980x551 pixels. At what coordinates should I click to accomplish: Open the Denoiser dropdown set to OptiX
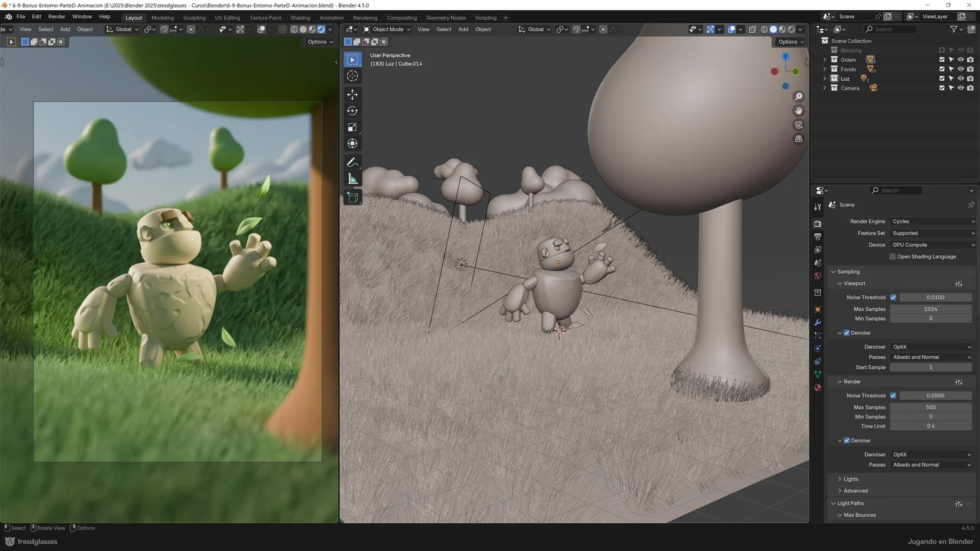coord(930,347)
